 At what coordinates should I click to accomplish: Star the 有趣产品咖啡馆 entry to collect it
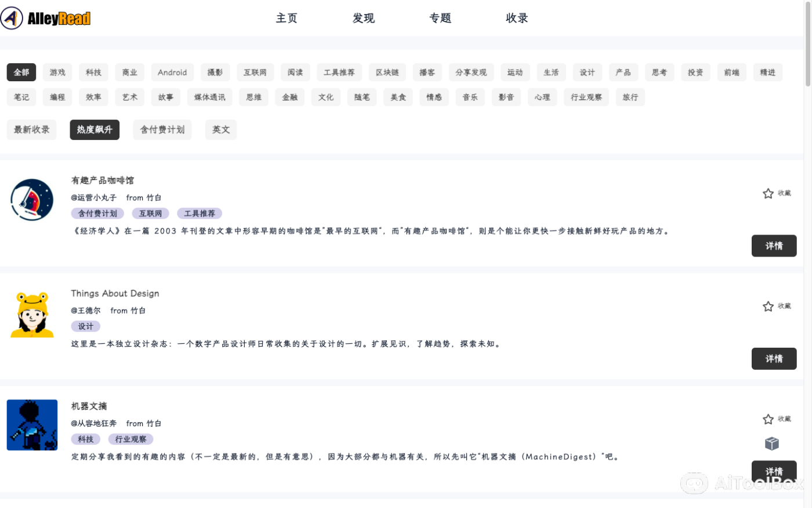tap(768, 193)
